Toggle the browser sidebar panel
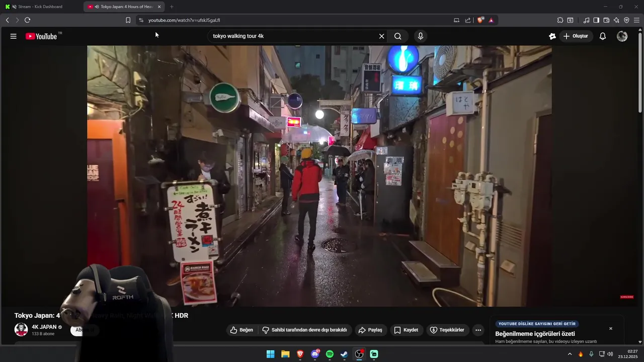644x362 pixels. pyautogui.click(x=596, y=20)
